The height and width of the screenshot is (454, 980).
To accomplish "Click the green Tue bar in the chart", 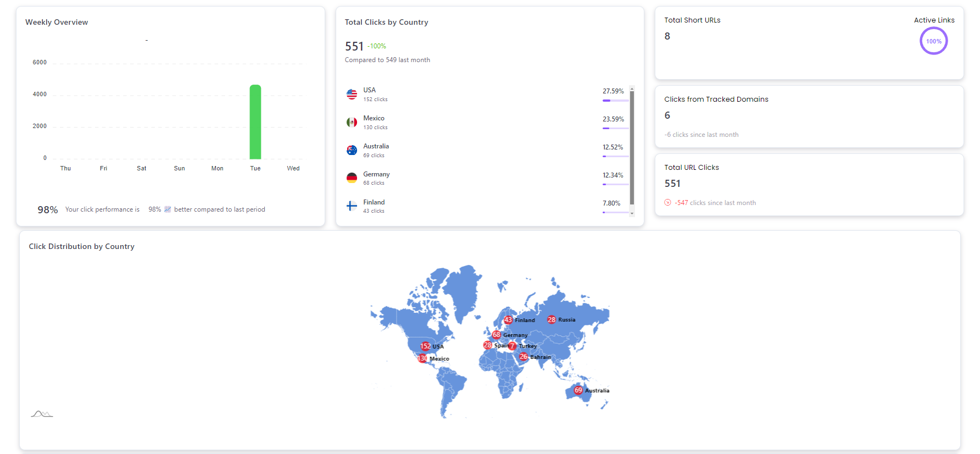I will pyautogui.click(x=255, y=122).
